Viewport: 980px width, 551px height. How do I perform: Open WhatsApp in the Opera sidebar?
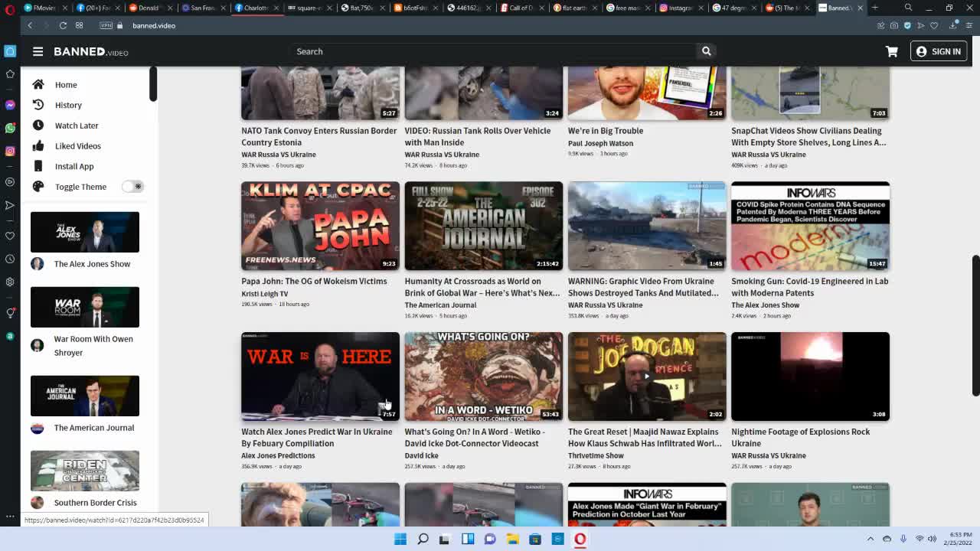coord(10,128)
